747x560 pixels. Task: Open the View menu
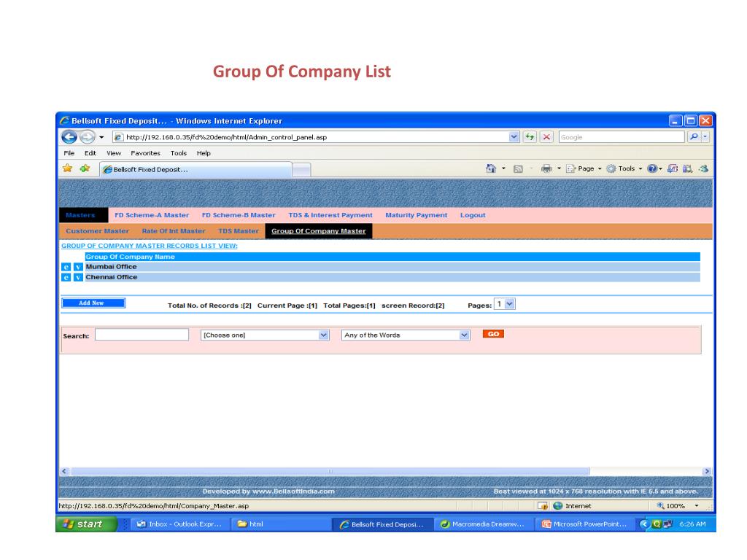pyautogui.click(x=113, y=153)
